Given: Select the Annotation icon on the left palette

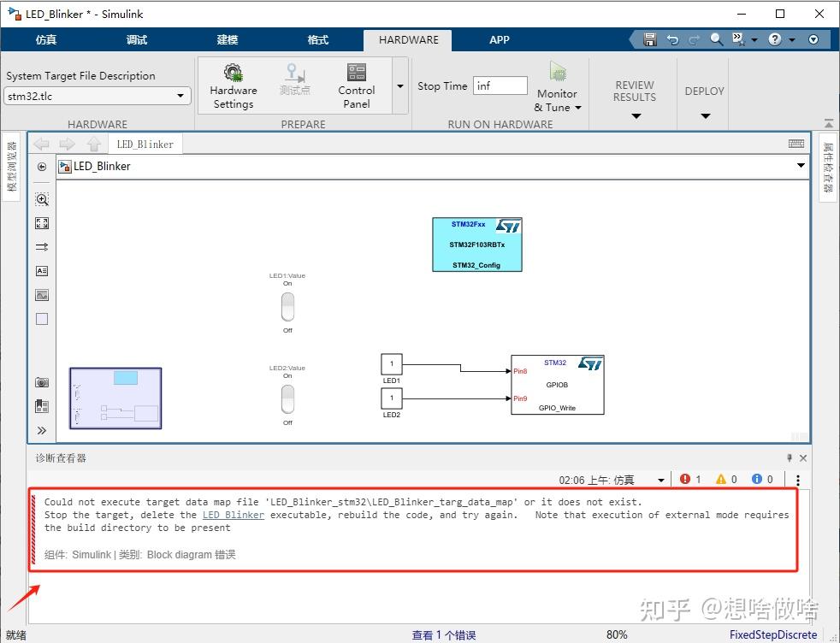Looking at the screenshot, I should click(41, 270).
